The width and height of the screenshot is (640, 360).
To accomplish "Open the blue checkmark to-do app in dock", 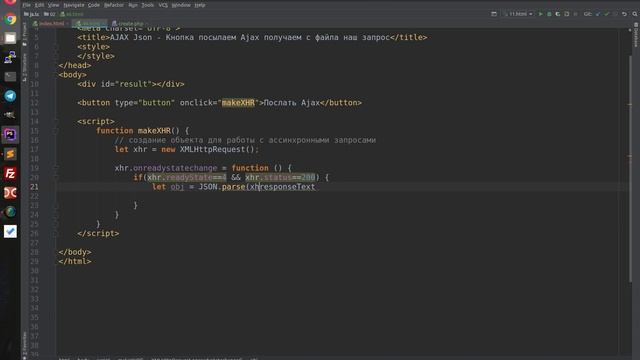I will (10, 231).
